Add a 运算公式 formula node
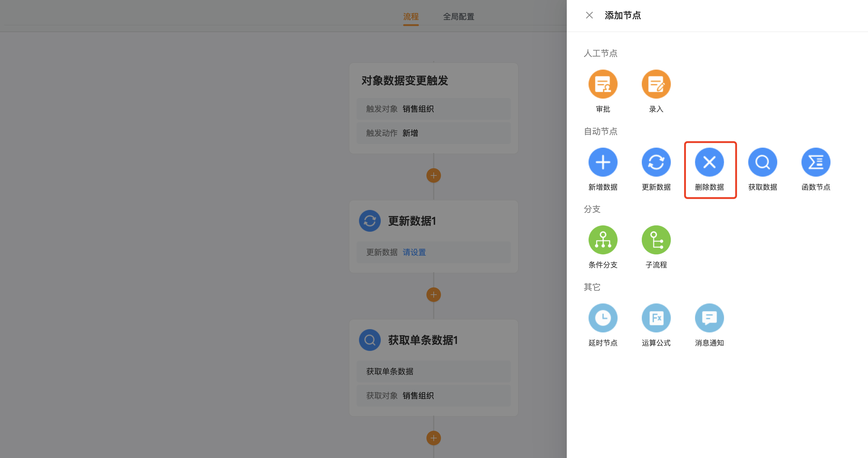The image size is (868, 458). [656, 318]
